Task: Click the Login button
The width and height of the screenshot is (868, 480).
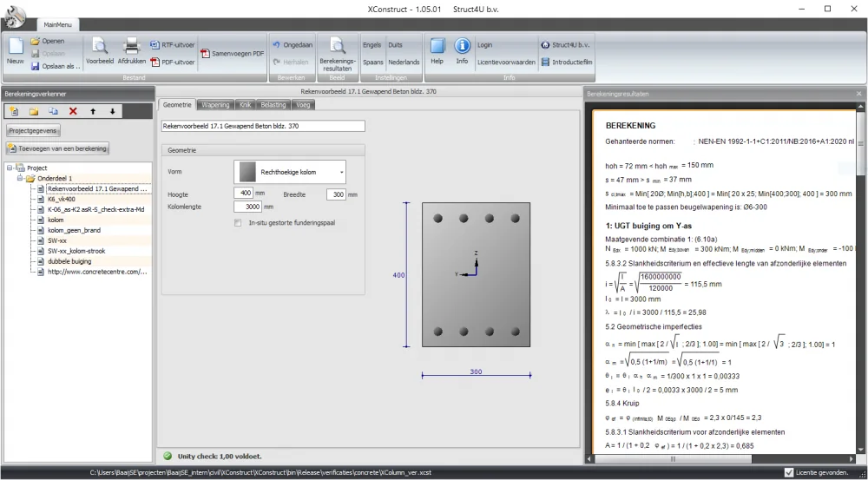Action: tap(485, 45)
